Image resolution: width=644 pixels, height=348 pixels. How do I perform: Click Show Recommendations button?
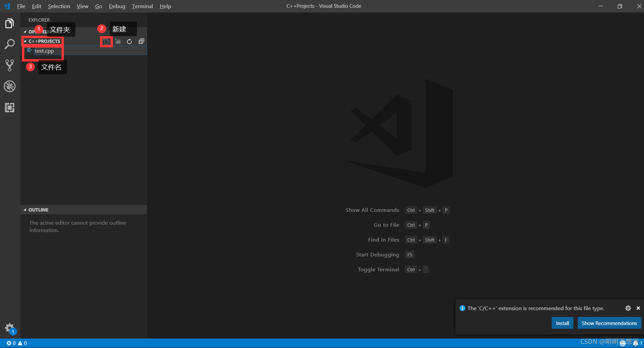[x=609, y=323]
